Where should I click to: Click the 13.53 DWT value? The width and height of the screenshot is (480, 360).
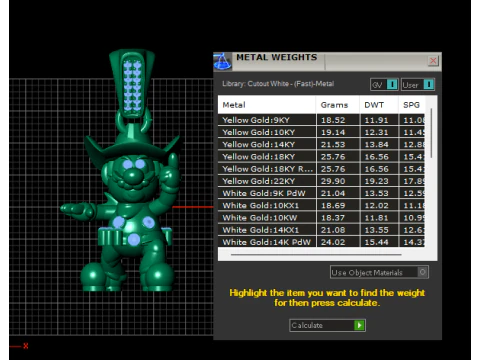click(376, 193)
